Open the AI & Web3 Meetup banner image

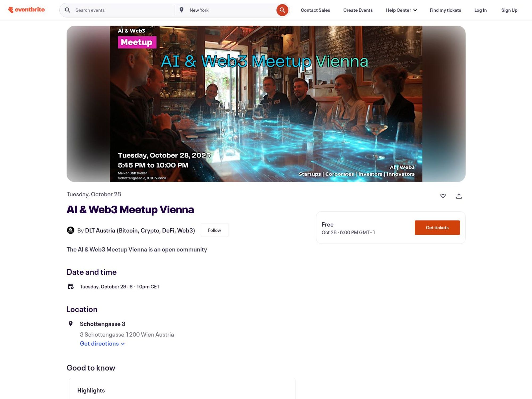tap(266, 104)
